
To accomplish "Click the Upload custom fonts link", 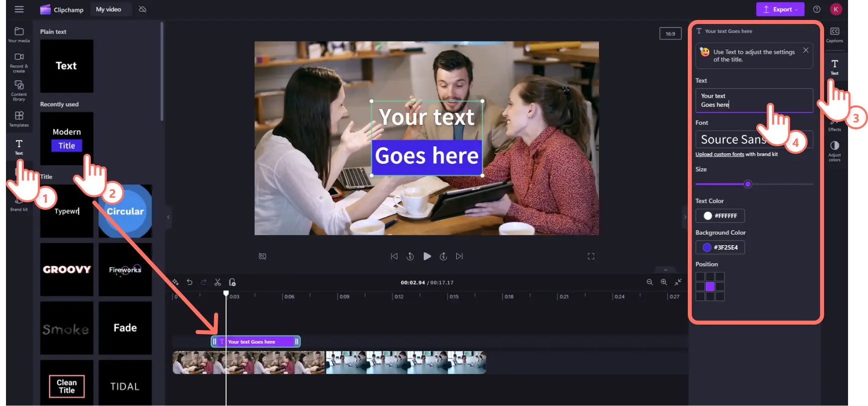I will tap(719, 154).
